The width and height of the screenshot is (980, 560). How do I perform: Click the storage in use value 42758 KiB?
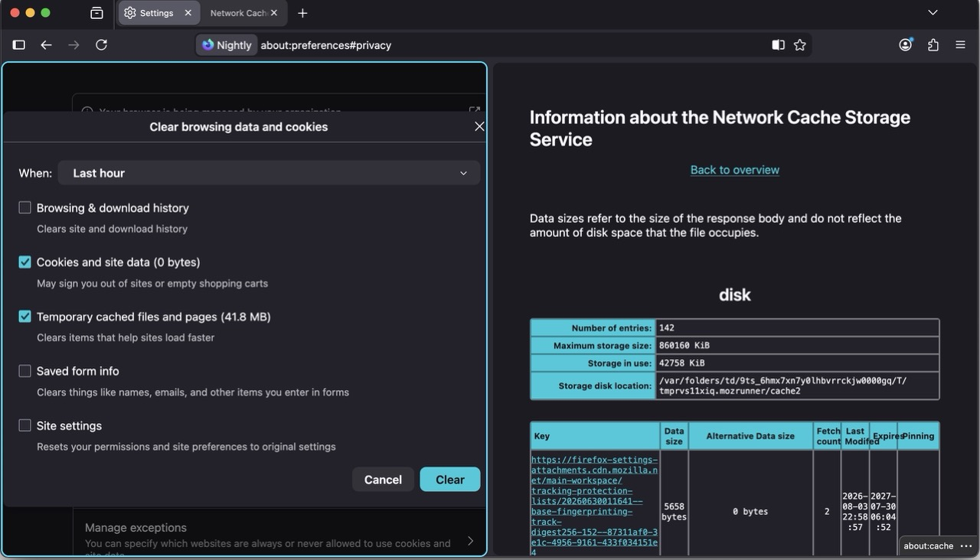click(681, 363)
